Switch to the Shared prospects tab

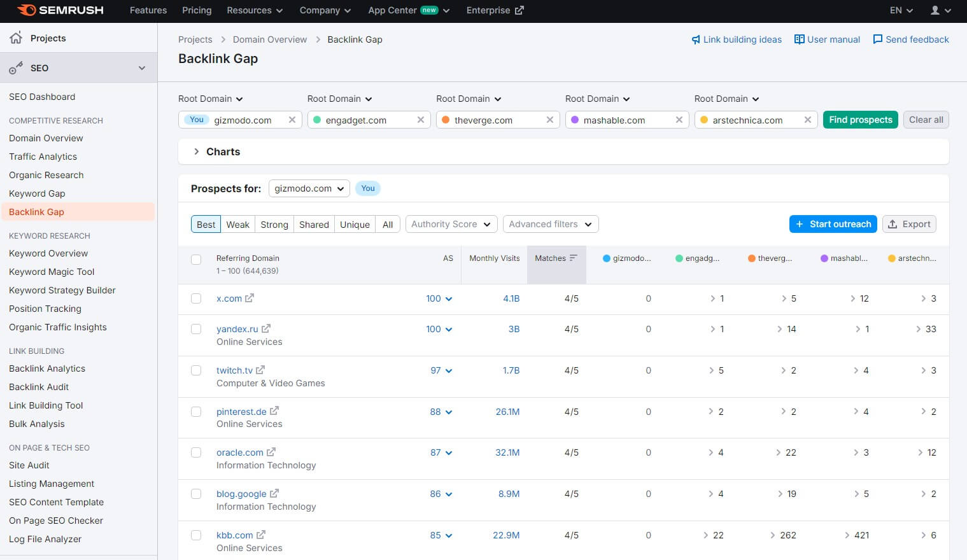tap(314, 224)
